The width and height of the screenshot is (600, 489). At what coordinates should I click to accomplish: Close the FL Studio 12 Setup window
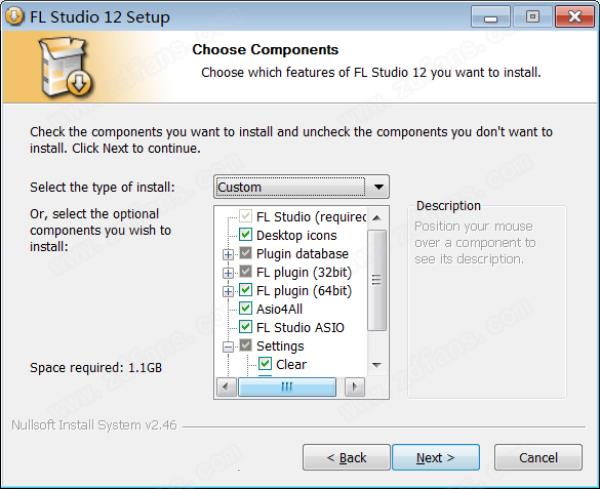pos(575,17)
